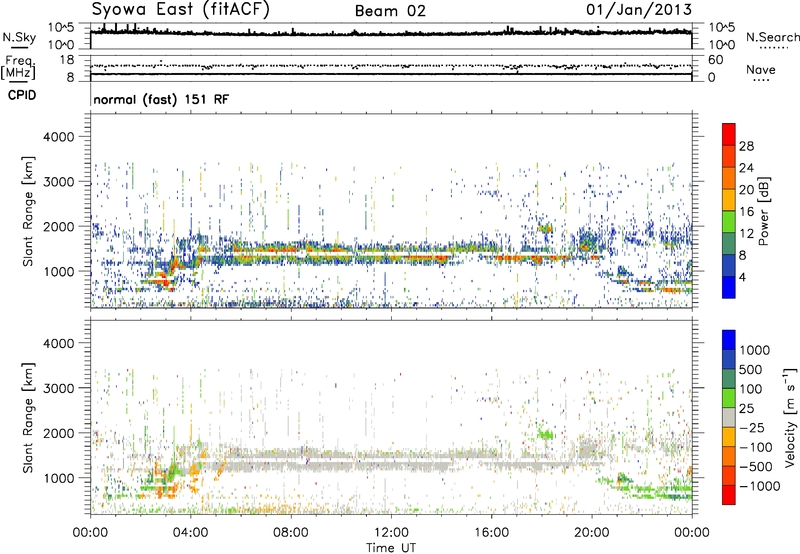This screenshot has width=800, height=554.
Task: Click the velocity panel 'Slant Range [km]' label
Action: point(28,418)
